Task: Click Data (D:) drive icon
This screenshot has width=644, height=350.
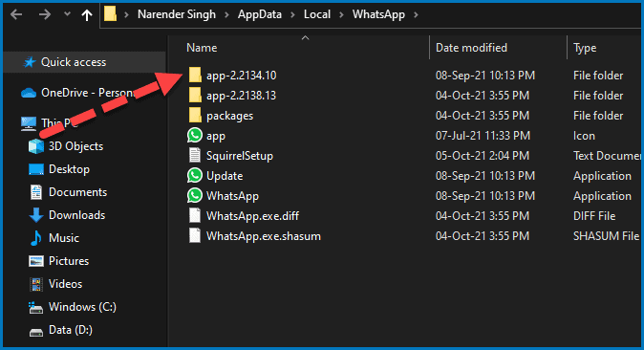Action: tap(36, 332)
